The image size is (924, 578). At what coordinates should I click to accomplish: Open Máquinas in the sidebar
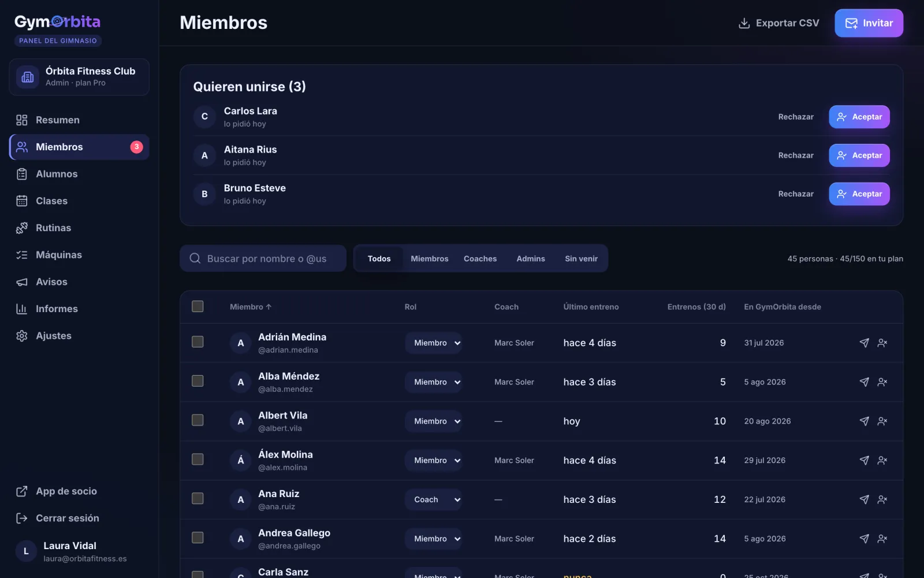(x=79, y=255)
